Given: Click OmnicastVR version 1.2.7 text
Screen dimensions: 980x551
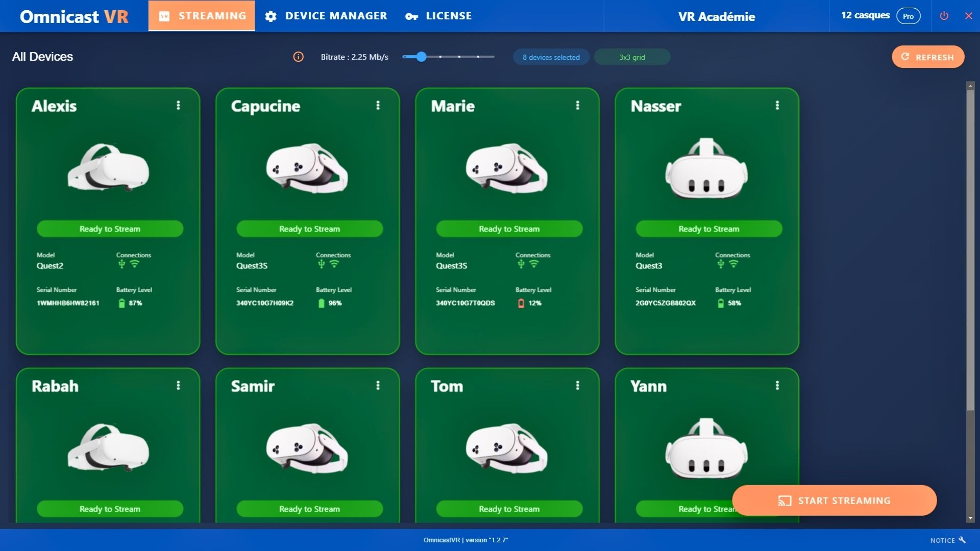Looking at the screenshot, I should (x=465, y=540).
